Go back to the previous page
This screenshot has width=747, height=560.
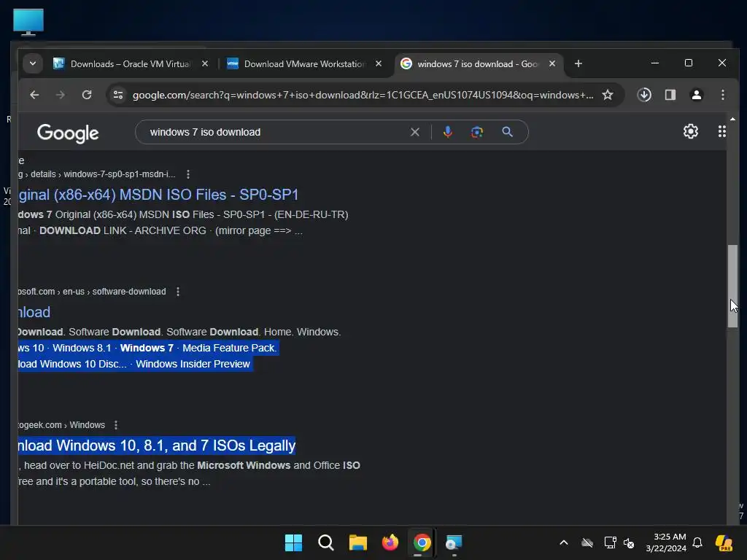pyautogui.click(x=34, y=95)
